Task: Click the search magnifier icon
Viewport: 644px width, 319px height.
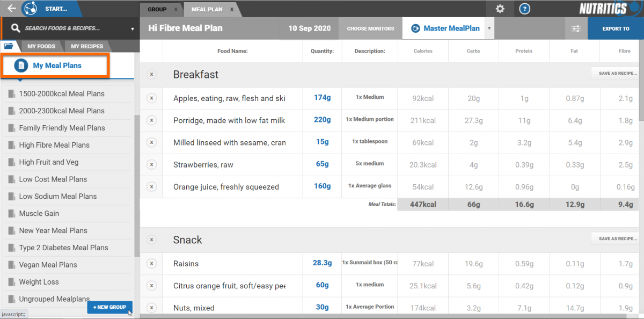Action: click(16, 28)
